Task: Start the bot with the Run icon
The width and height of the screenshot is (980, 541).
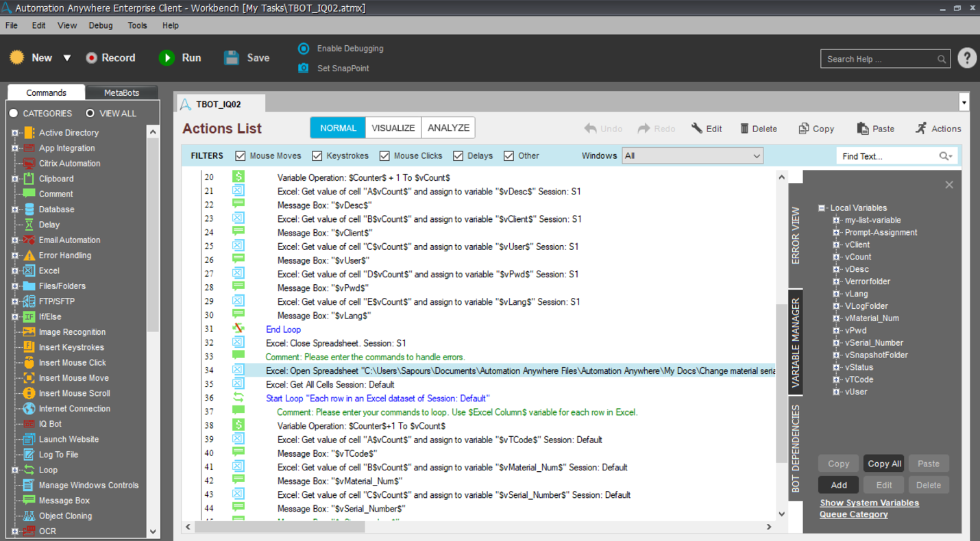Action: click(167, 58)
